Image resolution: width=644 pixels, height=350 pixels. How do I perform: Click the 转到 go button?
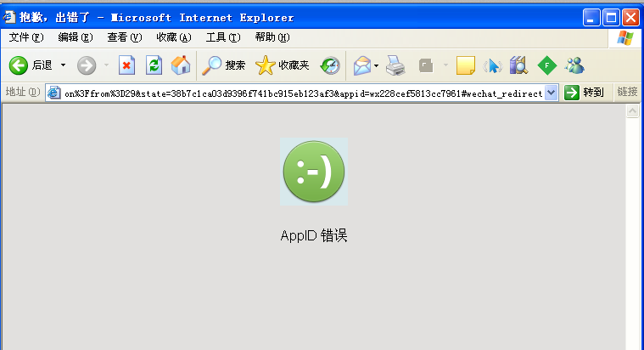click(584, 93)
